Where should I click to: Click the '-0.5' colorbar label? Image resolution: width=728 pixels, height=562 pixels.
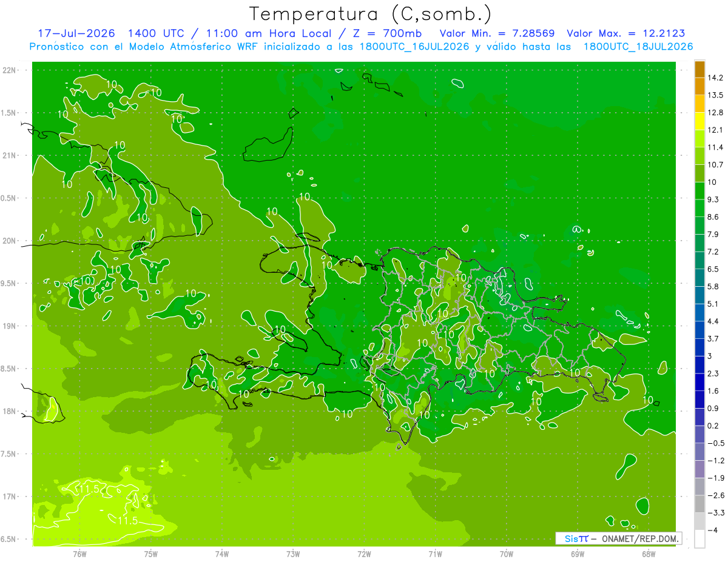[716, 443]
